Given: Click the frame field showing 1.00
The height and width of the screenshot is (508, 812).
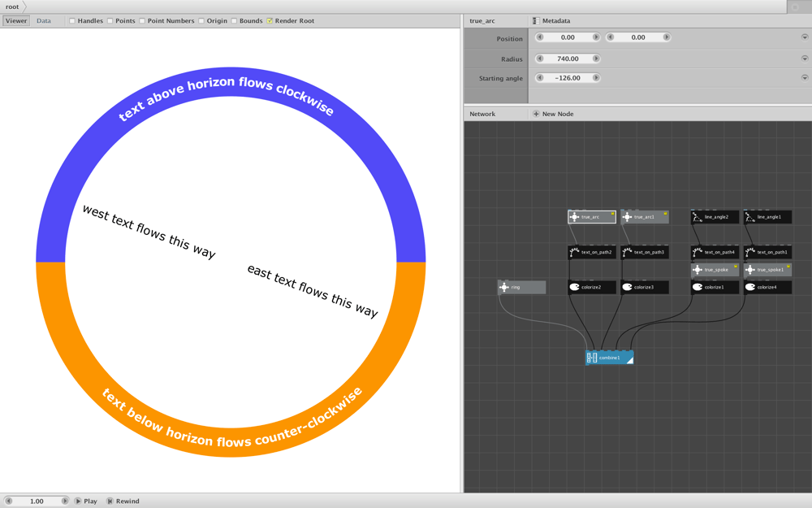Looking at the screenshot, I should coord(37,501).
